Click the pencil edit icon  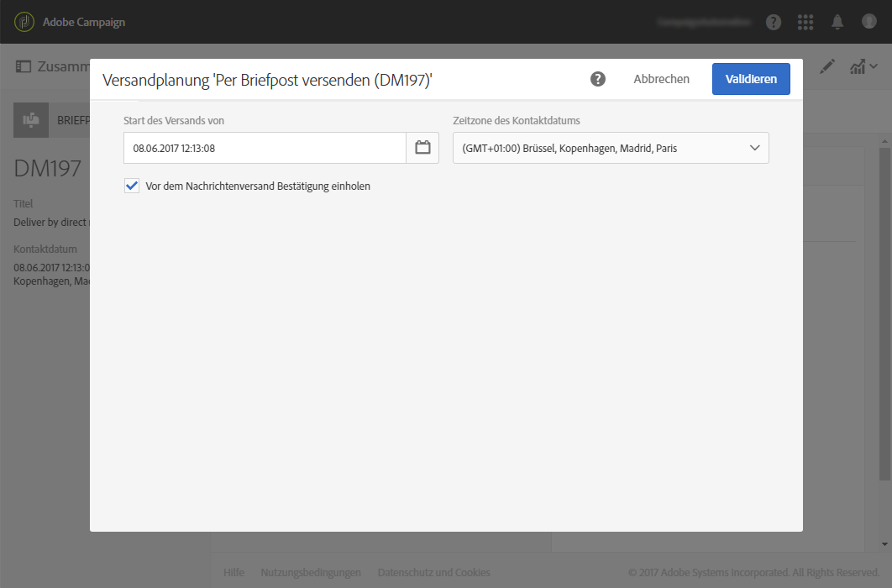tap(826, 66)
